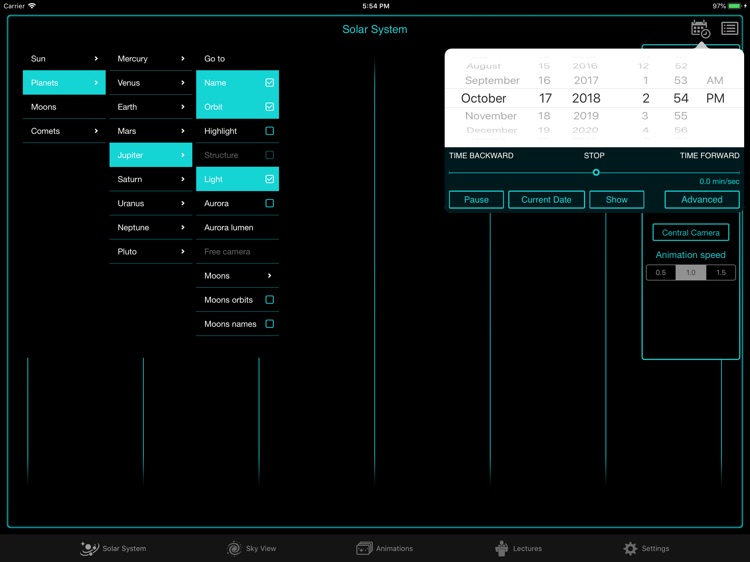750x562 pixels.
Task: Enable the Highlight checkbox
Action: click(x=269, y=131)
